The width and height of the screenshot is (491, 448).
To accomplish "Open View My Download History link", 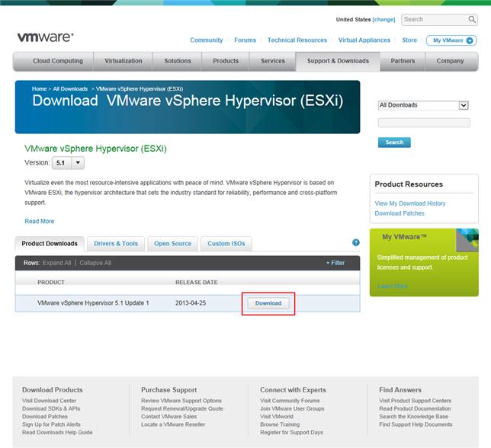I will (410, 203).
